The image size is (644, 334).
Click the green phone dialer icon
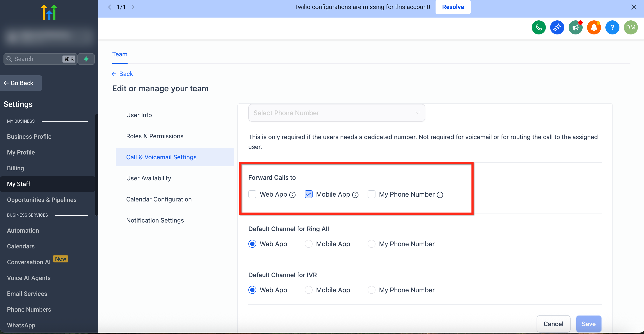tap(539, 27)
